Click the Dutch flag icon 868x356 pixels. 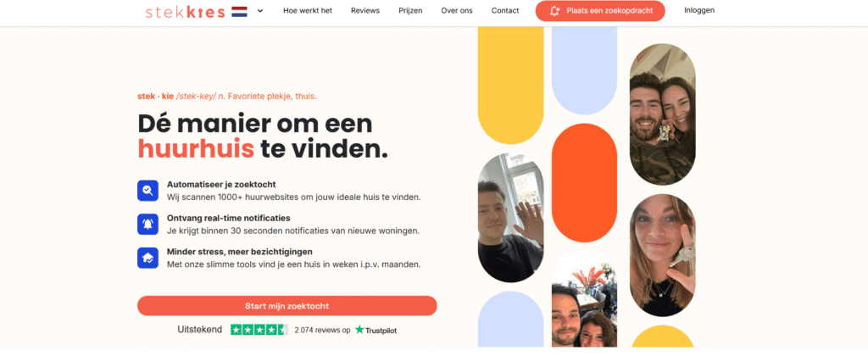coord(239,11)
